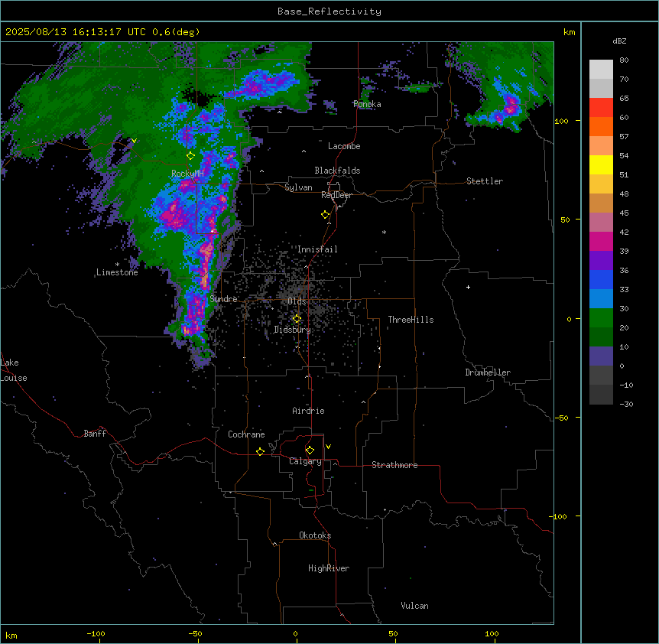Click the yellow V marker northwest of RockyMH
This screenshot has width=659, height=644.
134,141
